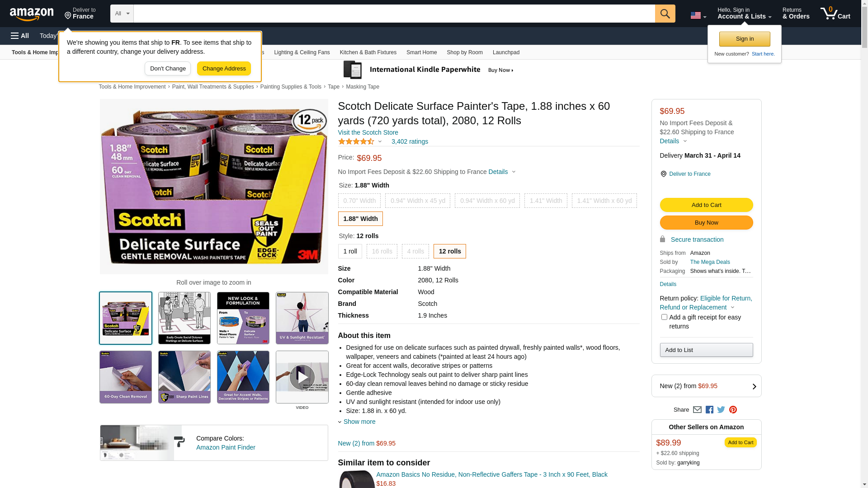The width and height of the screenshot is (868, 488).
Task: Share via email envelope icon
Action: (697, 410)
